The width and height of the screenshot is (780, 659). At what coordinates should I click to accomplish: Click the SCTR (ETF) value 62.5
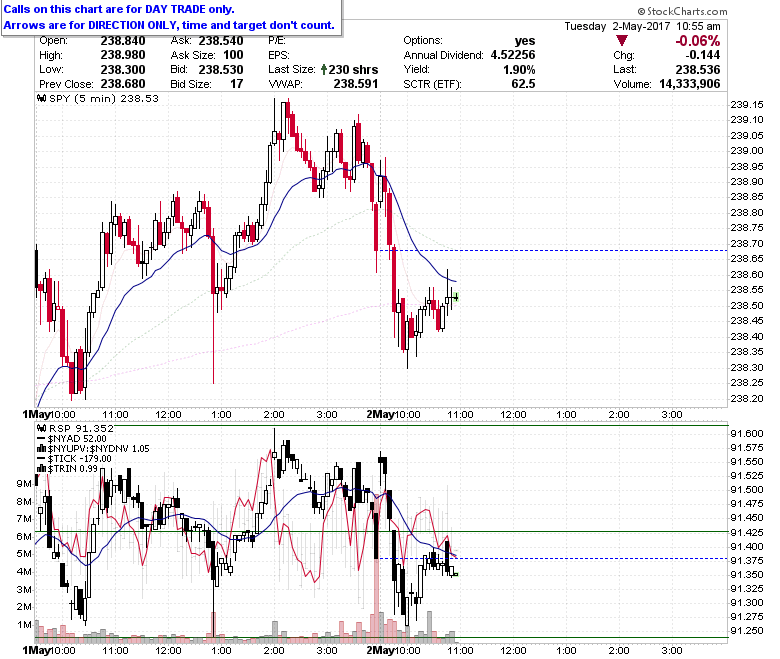[x=523, y=84]
